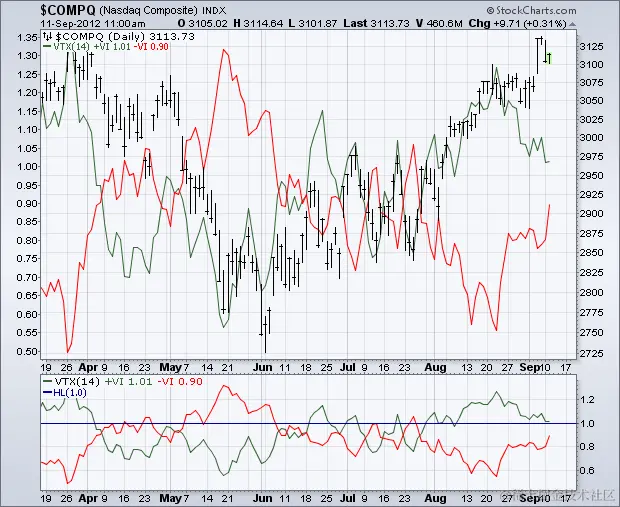Click the low value L 3101.87
The image size is (620, 507).
pyautogui.click(x=313, y=24)
